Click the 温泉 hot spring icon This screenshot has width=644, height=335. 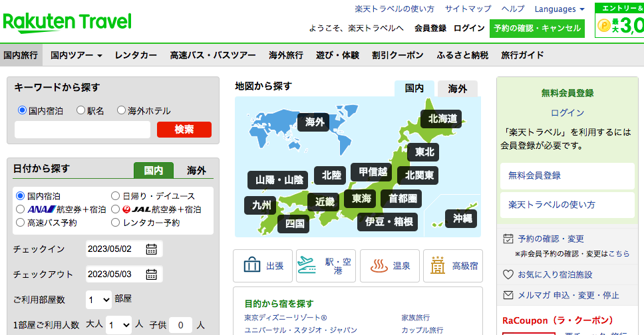pyautogui.click(x=379, y=266)
